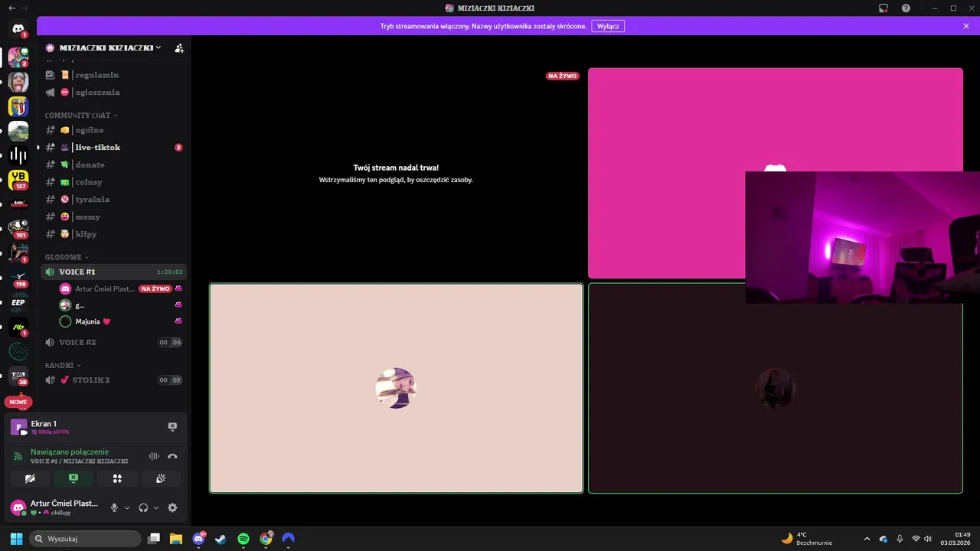Dismiss the streamer mode banner with X
This screenshot has height=551, width=980.
[x=966, y=26]
